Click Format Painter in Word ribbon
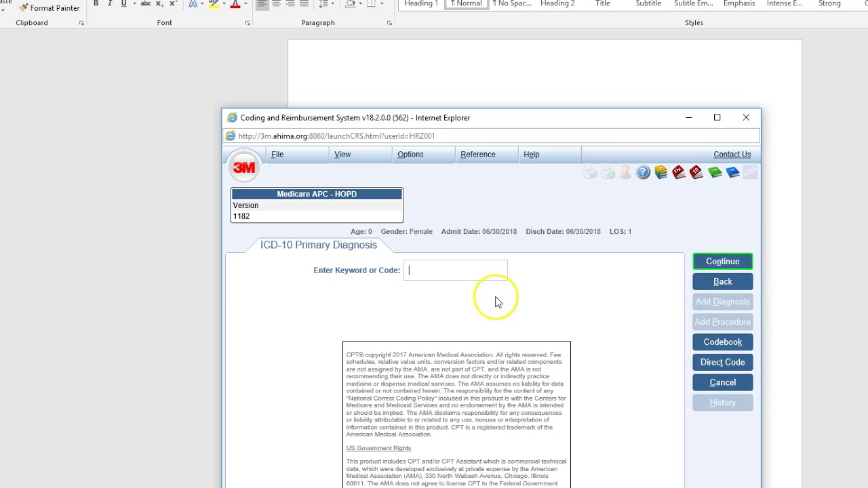The height and width of the screenshot is (488, 868). [50, 8]
